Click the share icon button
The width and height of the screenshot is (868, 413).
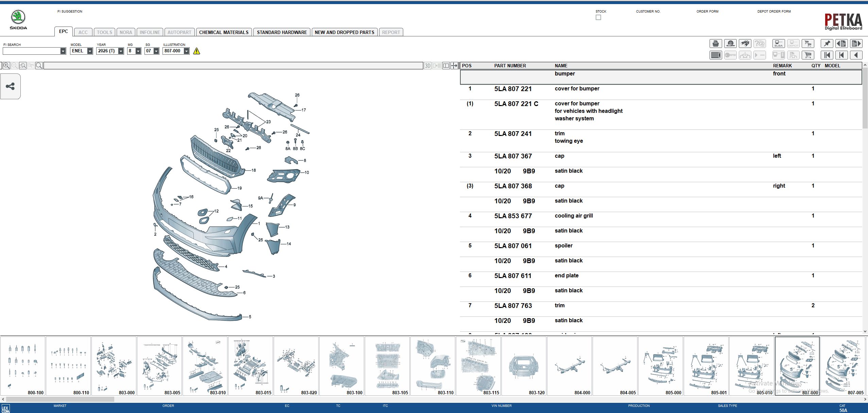coord(10,86)
